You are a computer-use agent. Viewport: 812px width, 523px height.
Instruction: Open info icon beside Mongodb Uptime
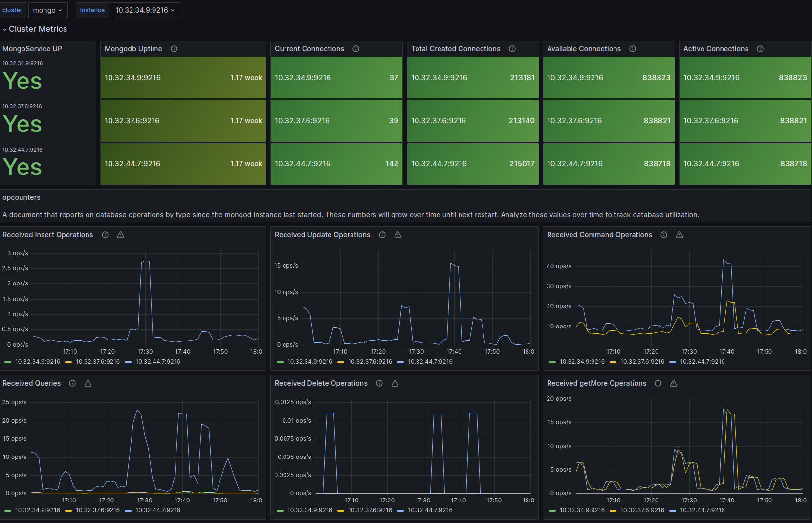click(x=174, y=49)
